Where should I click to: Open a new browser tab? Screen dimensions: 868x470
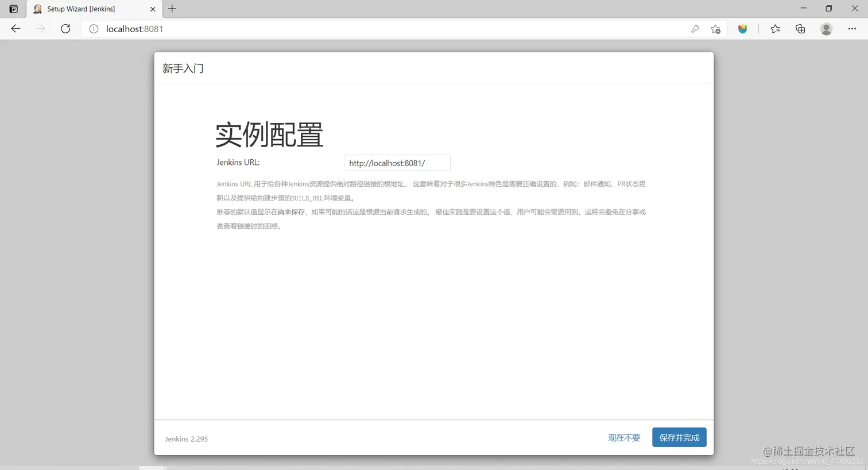[172, 9]
